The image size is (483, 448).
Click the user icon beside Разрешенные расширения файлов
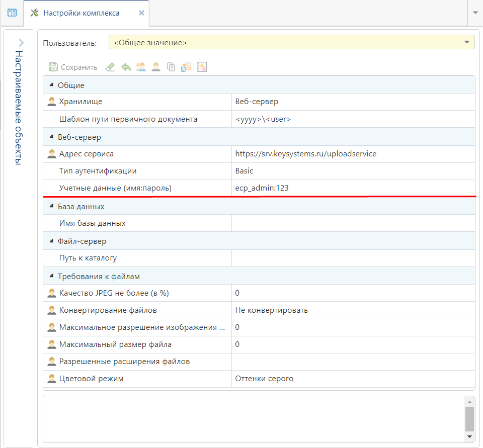[x=52, y=362]
